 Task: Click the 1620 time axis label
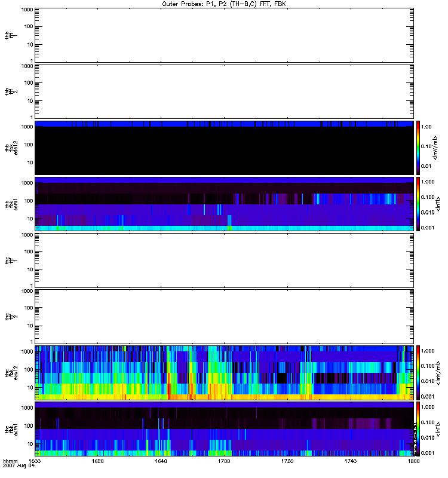(x=98, y=461)
